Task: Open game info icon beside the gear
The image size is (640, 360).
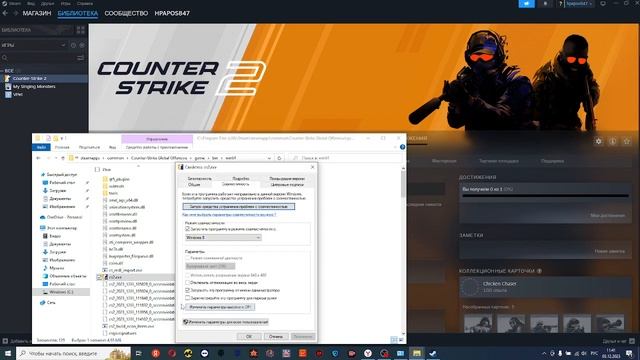Action: (x=613, y=141)
